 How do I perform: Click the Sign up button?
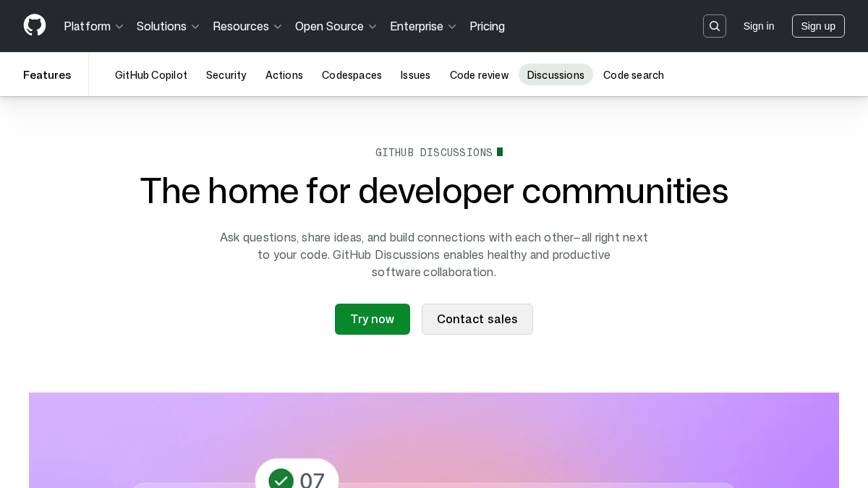click(818, 26)
